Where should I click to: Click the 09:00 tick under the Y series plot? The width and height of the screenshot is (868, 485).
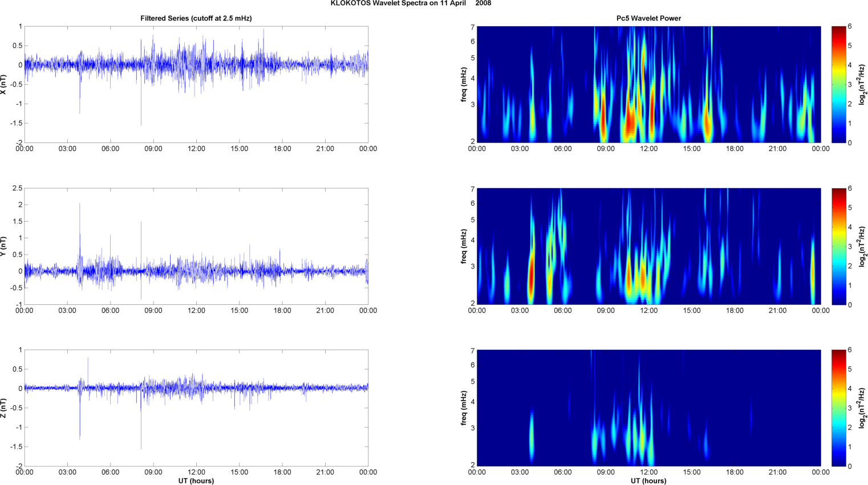[153, 311]
